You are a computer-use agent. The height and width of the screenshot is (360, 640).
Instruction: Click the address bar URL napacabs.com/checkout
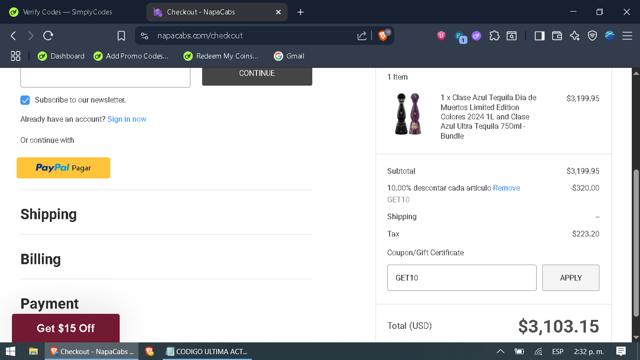(x=200, y=36)
